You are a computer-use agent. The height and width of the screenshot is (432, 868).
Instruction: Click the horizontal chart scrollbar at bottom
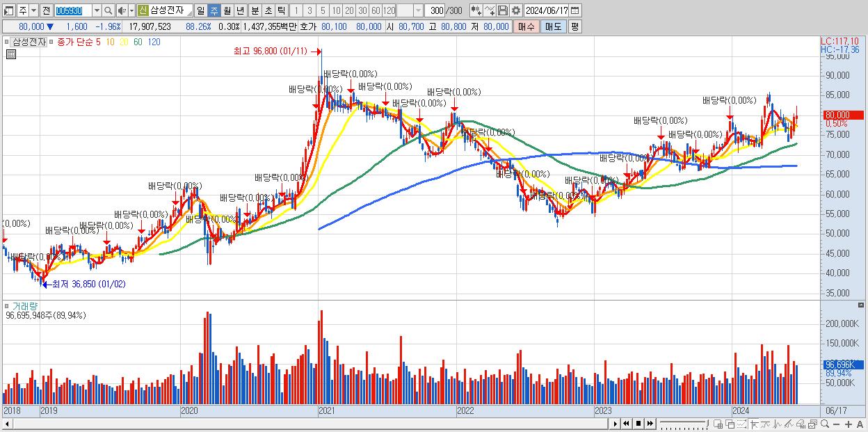tap(310, 424)
